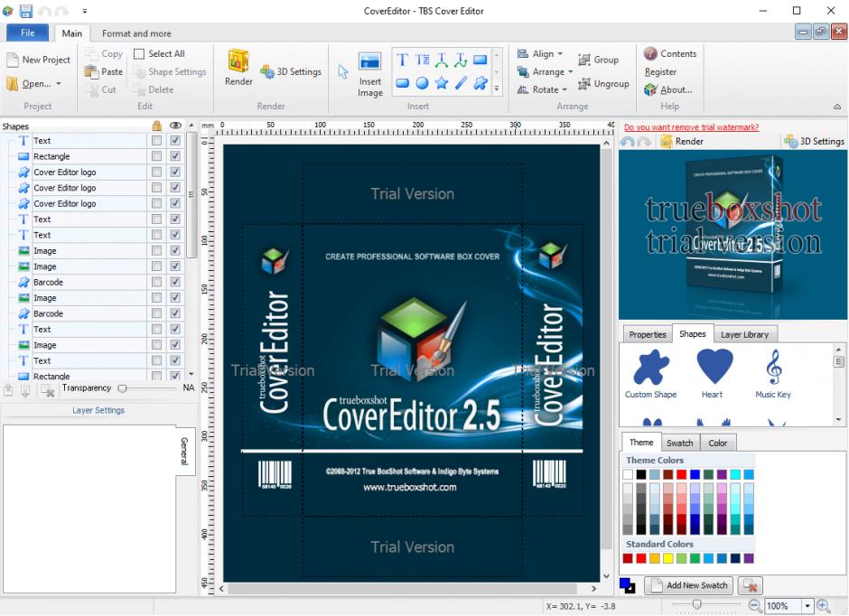Click the 3D box preview thumbnail
The image size is (849, 616).
[x=732, y=235]
